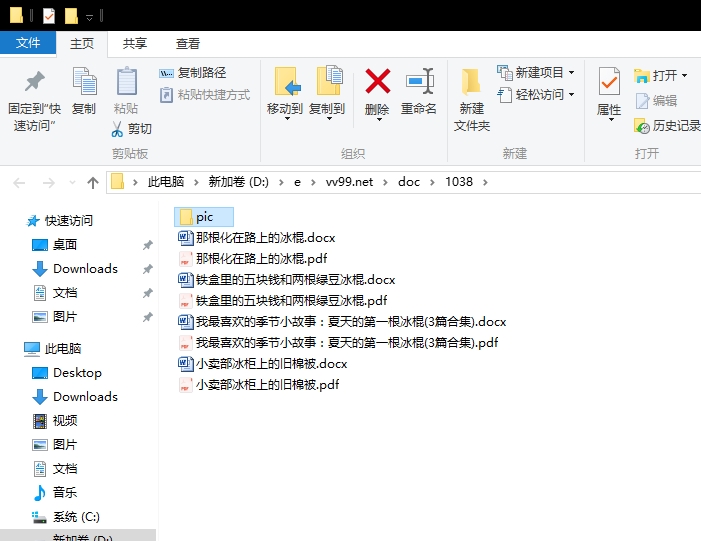Open pinned Downloads under Quick access
Image resolution: width=701 pixels, height=541 pixels.
pyautogui.click(x=75, y=269)
